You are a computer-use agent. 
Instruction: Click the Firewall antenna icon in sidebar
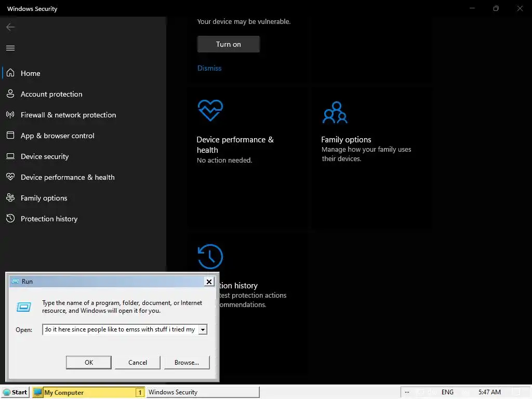pos(10,115)
